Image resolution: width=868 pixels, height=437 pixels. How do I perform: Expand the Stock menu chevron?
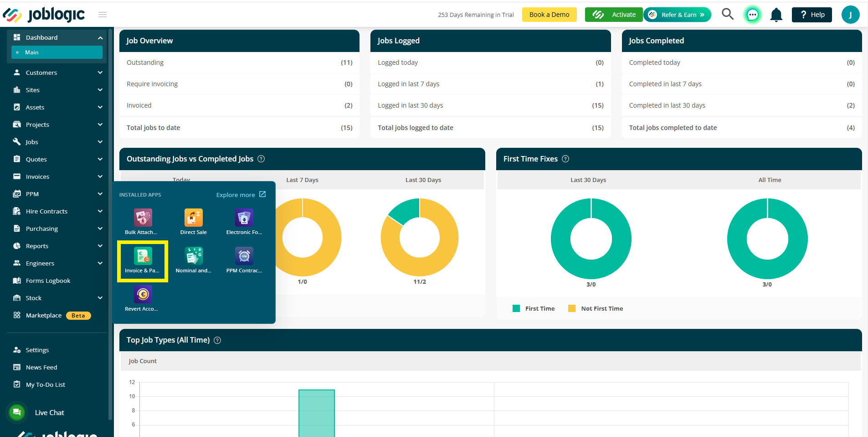pyautogui.click(x=100, y=298)
